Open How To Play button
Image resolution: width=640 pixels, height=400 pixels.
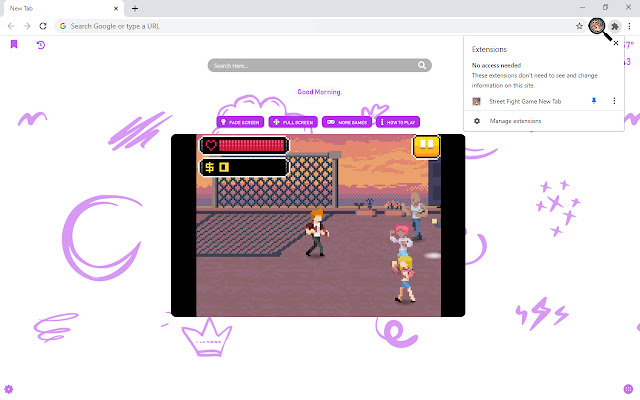tap(398, 122)
